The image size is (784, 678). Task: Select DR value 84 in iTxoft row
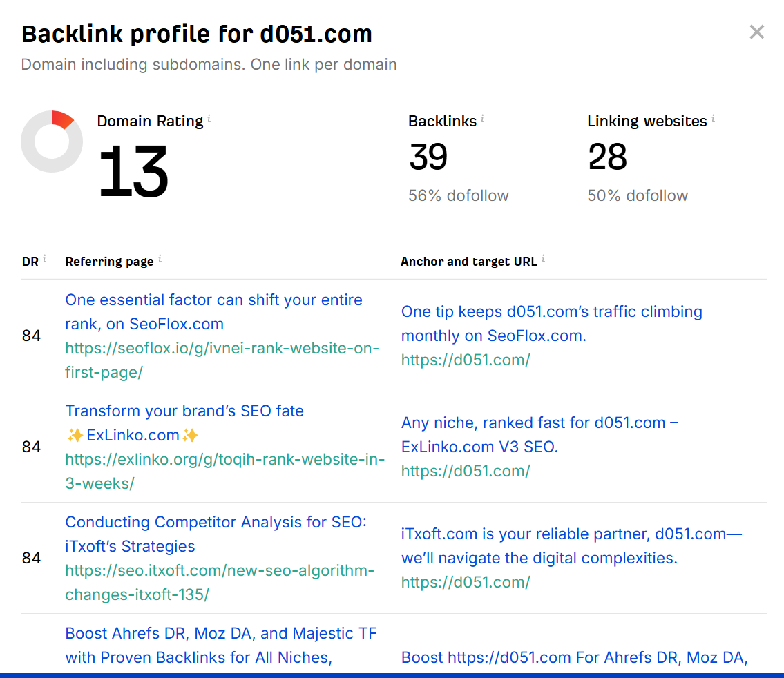tap(31, 558)
